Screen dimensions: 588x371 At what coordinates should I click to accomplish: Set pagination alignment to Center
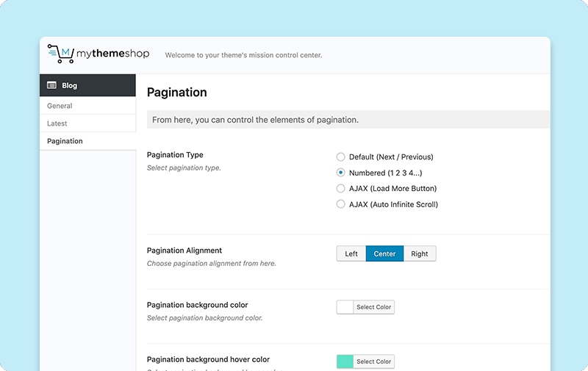pos(384,253)
